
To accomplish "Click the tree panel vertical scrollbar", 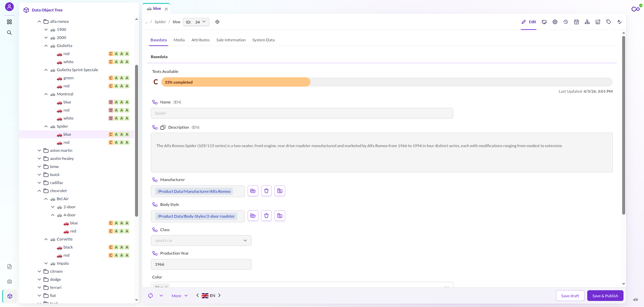I will [136, 141].
